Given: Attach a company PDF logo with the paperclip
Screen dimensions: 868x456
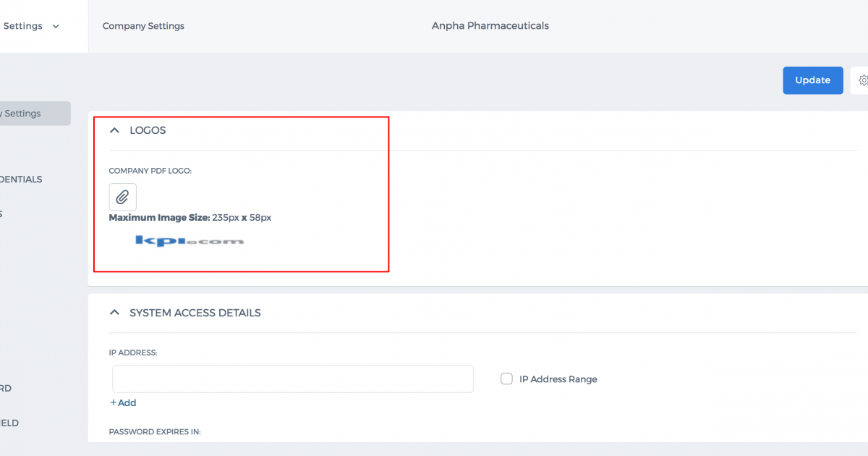Looking at the screenshot, I should point(122,197).
